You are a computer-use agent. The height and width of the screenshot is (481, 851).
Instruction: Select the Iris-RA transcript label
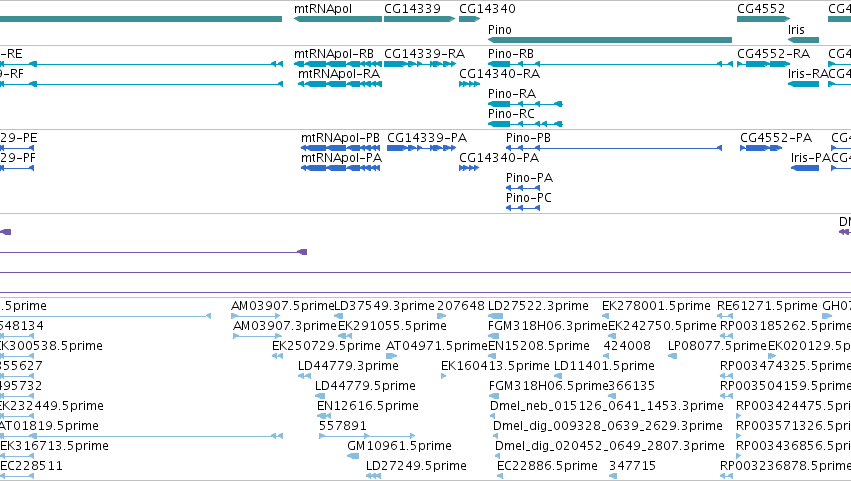[808, 74]
